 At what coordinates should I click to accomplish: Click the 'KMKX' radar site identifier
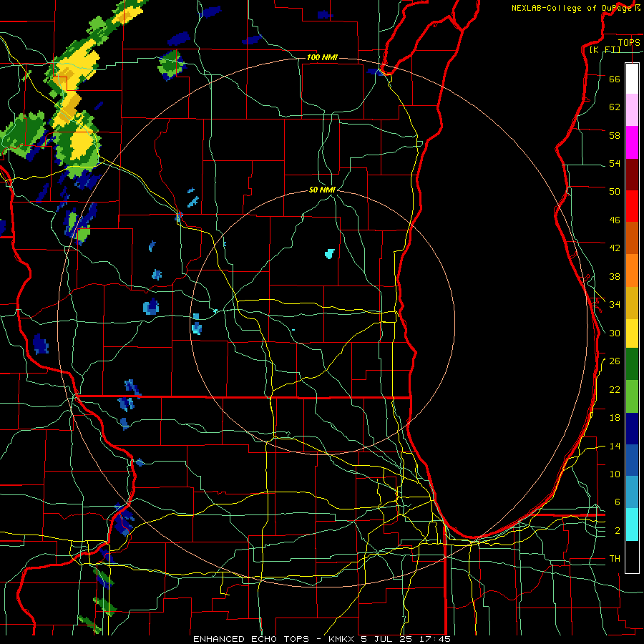point(342,639)
